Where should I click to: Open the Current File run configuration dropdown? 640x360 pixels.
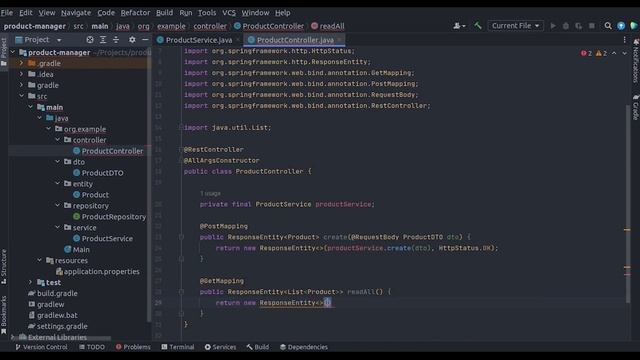click(515, 26)
